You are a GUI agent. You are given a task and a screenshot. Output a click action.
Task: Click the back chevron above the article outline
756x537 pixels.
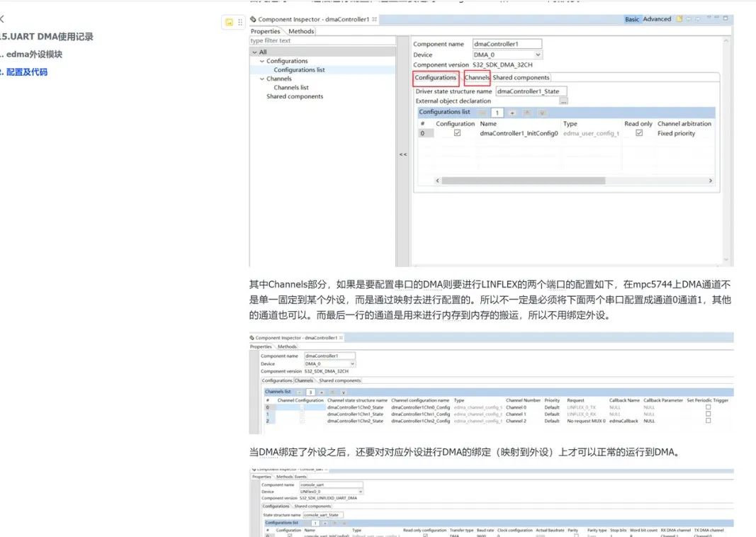click(x=2, y=19)
